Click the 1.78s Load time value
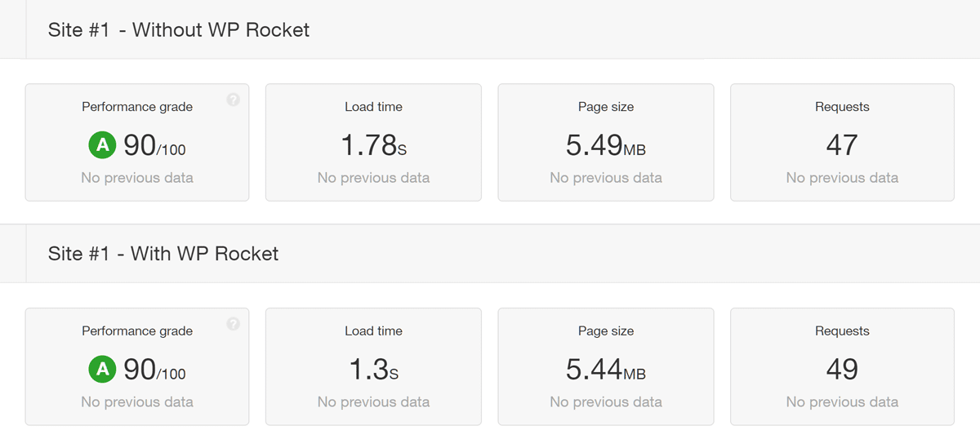 373,145
